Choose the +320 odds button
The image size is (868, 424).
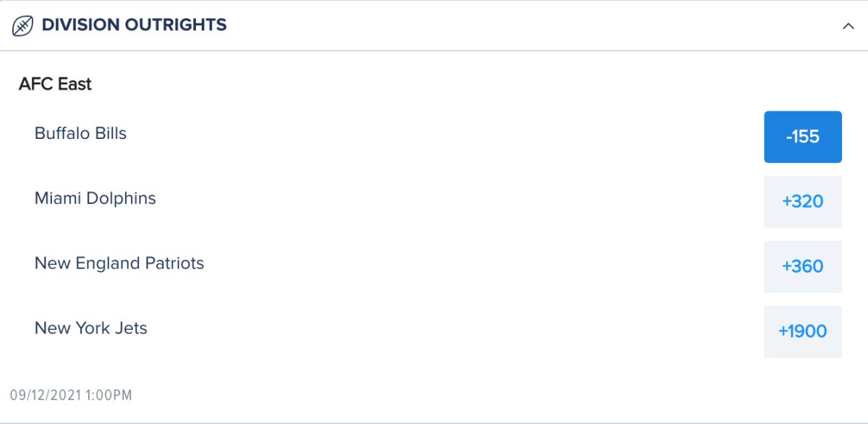(803, 202)
